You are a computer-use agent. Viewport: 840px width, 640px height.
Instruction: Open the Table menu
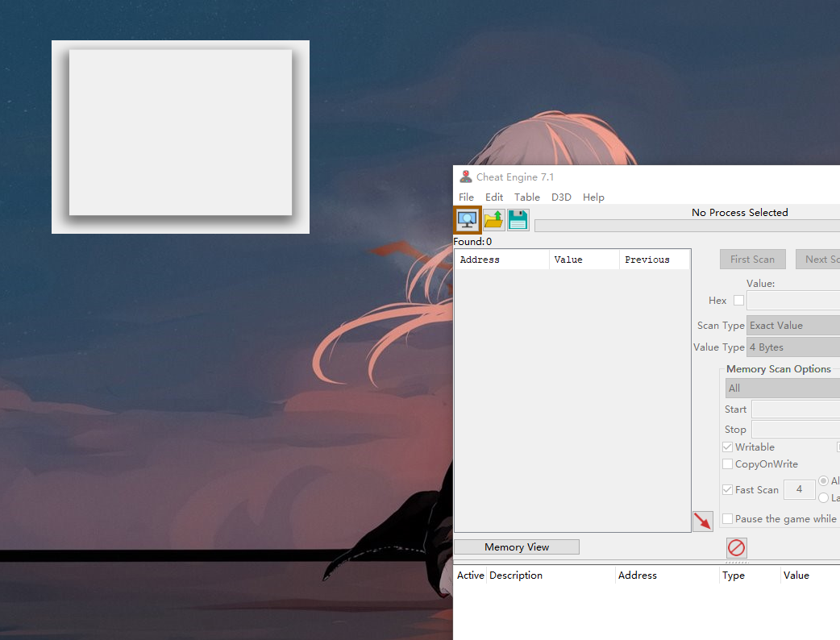[527, 197]
